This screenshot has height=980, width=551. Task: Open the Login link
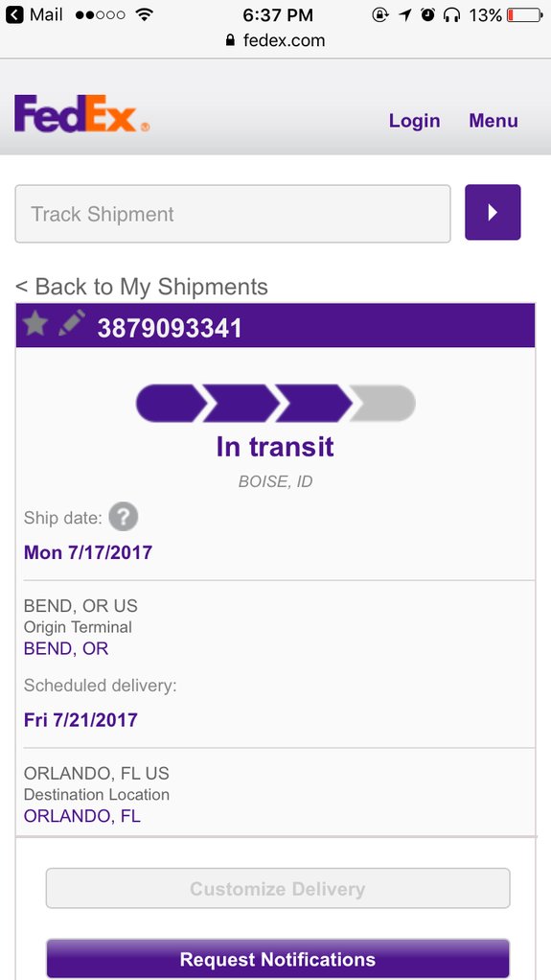click(414, 121)
